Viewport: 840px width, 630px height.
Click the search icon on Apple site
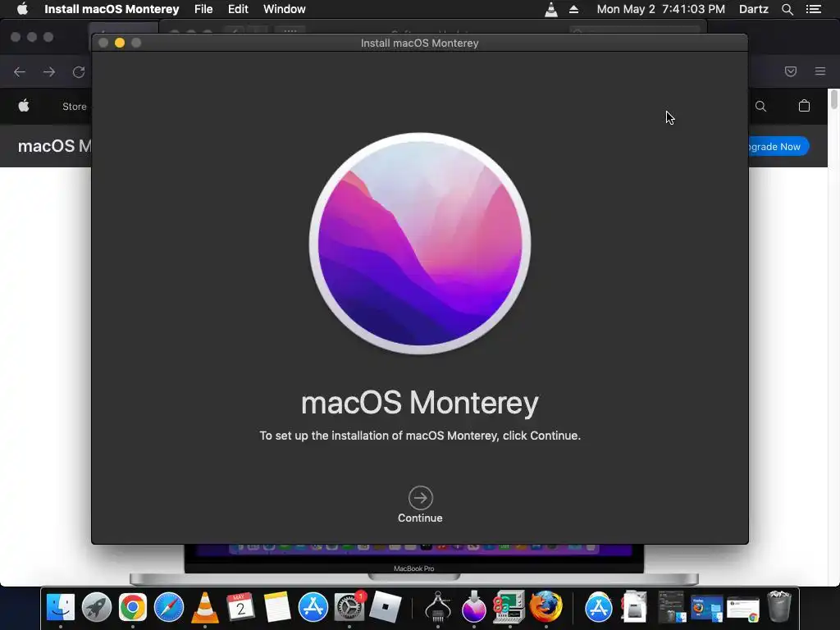(760, 106)
